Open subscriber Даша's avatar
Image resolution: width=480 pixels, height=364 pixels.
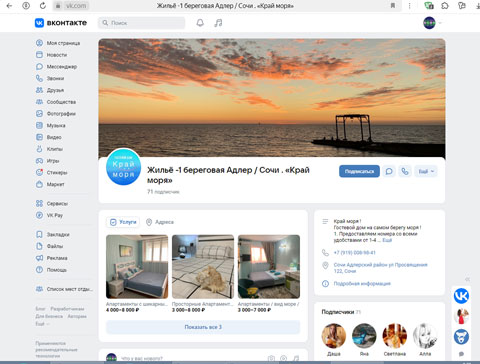(334, 336)
